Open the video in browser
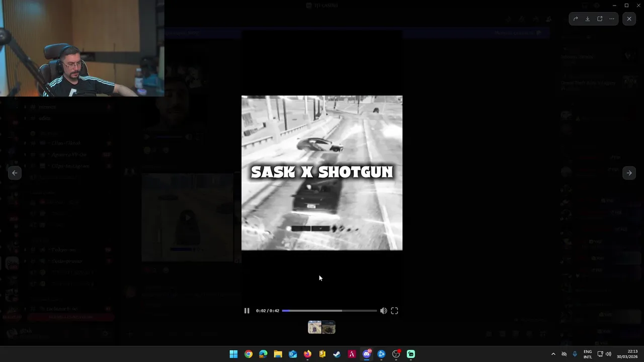The image size is (644, 362). (600, 19)
